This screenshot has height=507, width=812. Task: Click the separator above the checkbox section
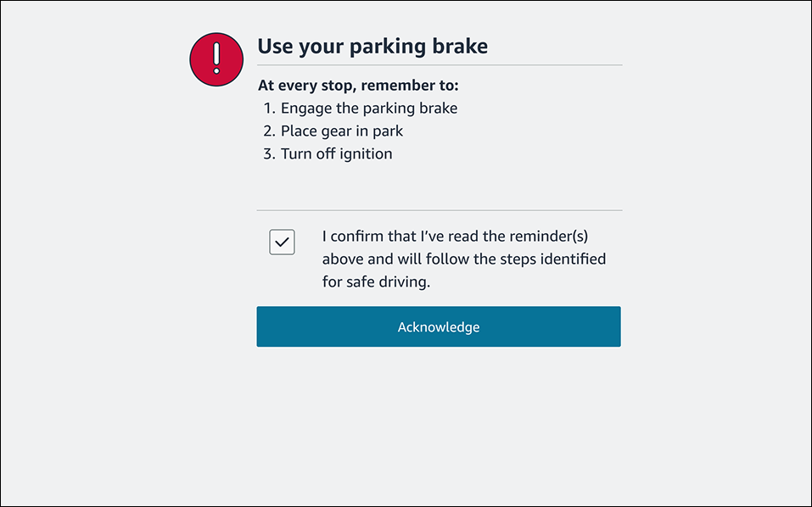(x=439, y=210)
